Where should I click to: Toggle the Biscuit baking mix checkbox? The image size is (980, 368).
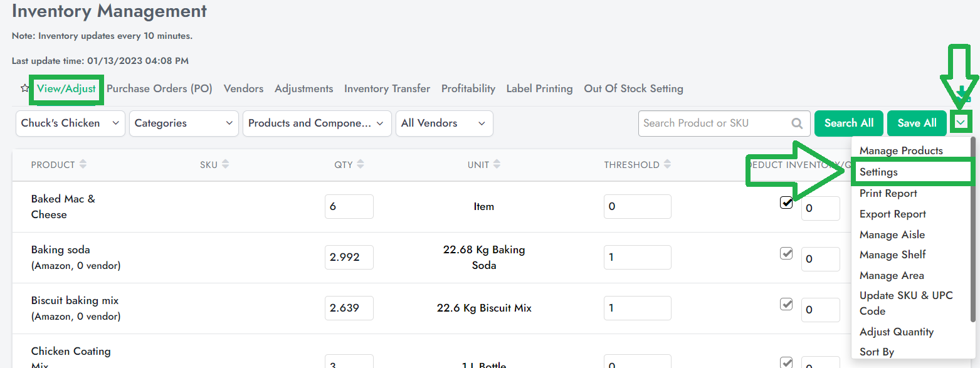(786, 304)
